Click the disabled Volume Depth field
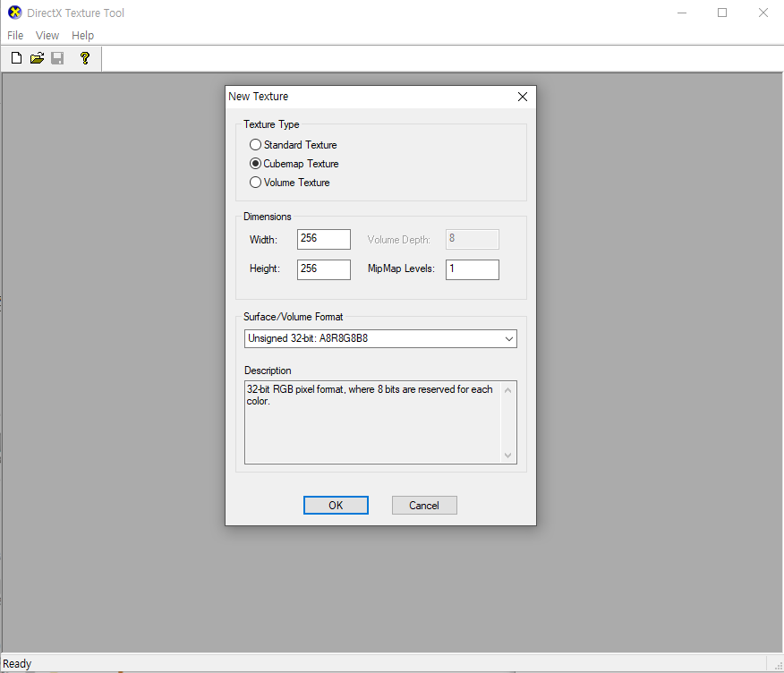Viewport: 784px width, 673px height. tap(472, 239)
